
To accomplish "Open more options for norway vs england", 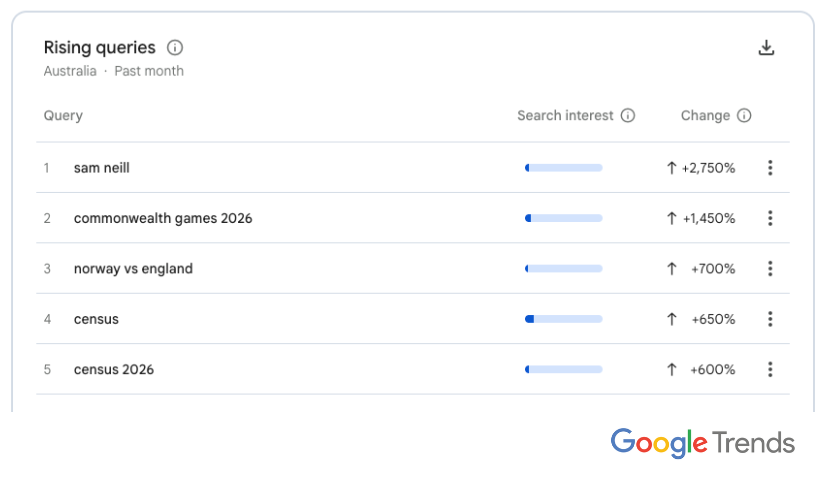I will (x=770, y=268).
